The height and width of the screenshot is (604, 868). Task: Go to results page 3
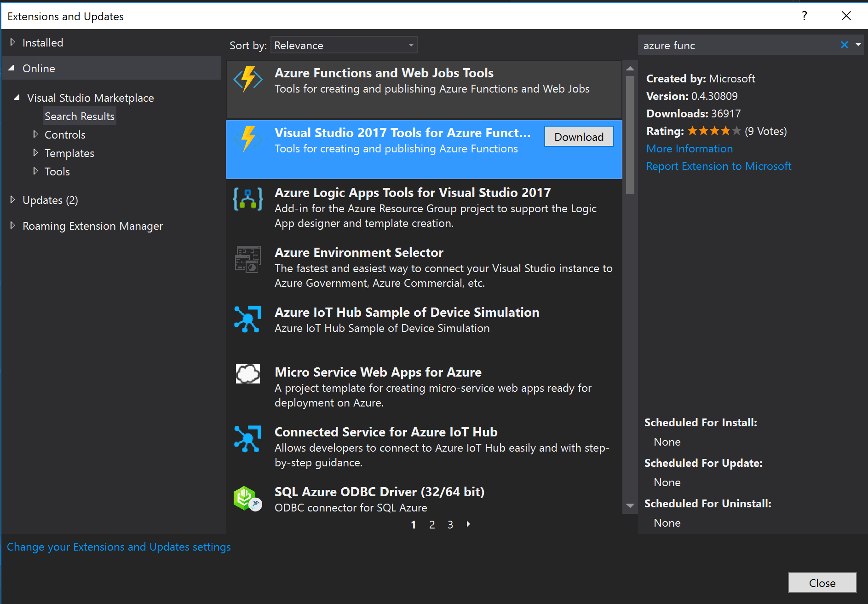(x=450, y=524)
